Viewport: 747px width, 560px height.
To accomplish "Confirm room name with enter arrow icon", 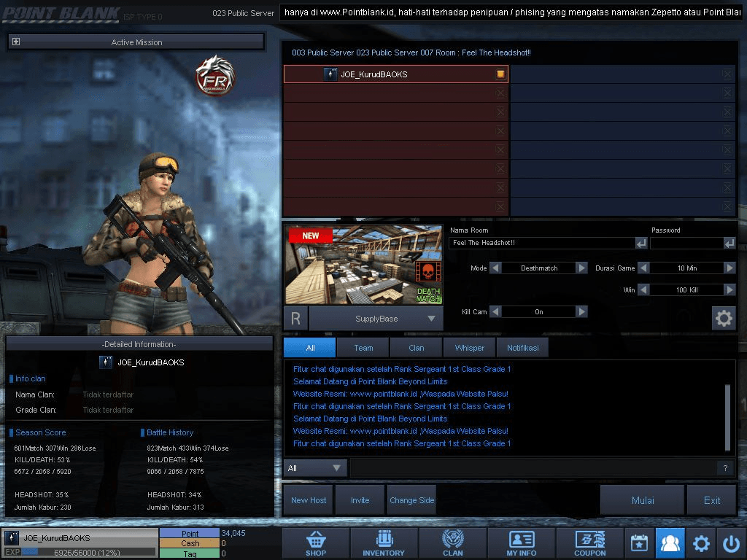I will 641,243.
